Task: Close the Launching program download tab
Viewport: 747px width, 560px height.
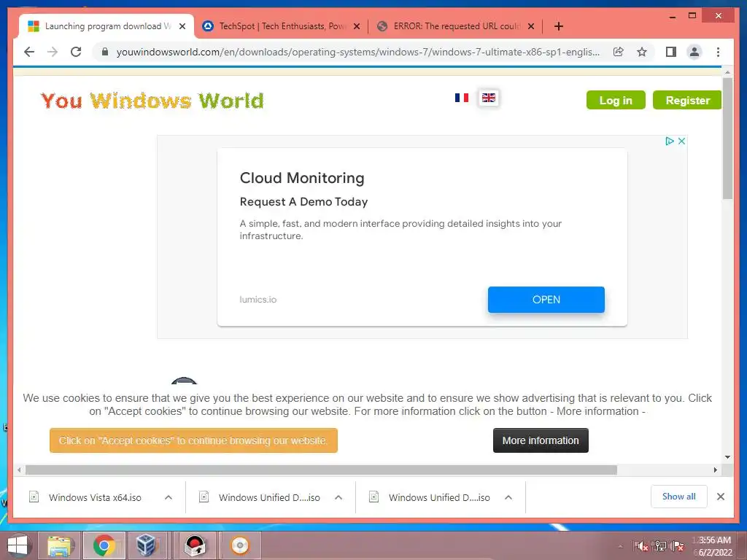Action: pyautogui.click(x=182, y=26)
